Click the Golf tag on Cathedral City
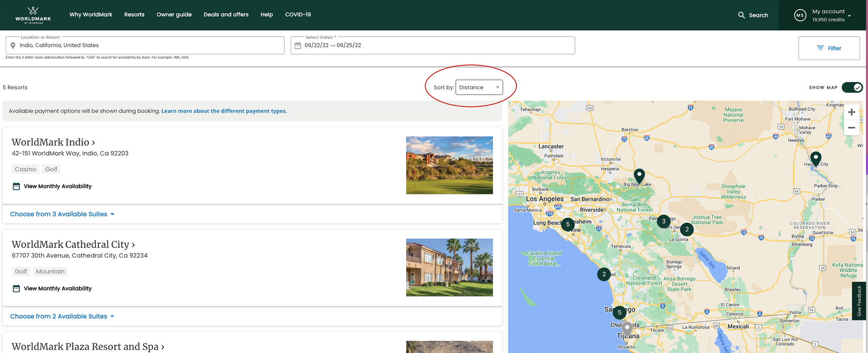The image size is (868, 353). pos(21,272)
